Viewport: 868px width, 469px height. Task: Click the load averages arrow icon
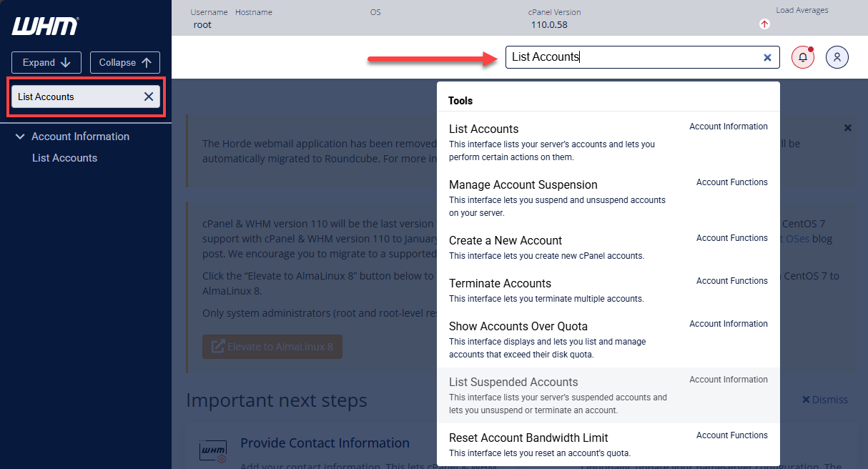tap(764, 24)
